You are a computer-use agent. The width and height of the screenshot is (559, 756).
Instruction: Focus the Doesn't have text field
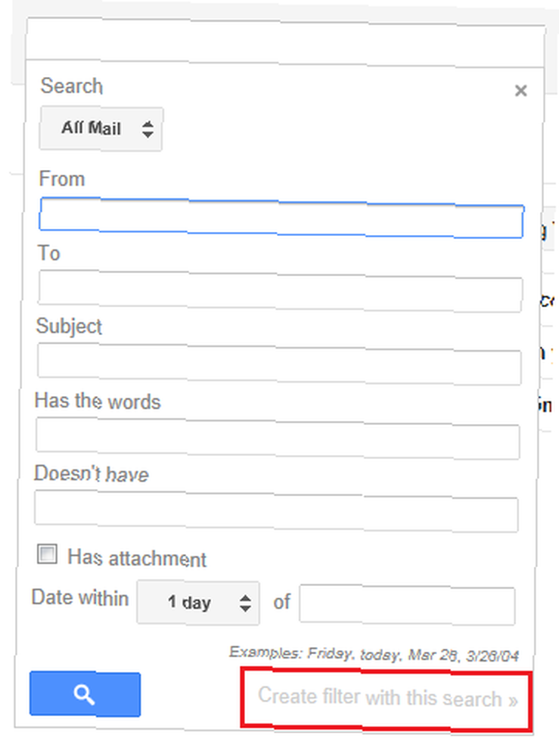(x=276, y=511)
